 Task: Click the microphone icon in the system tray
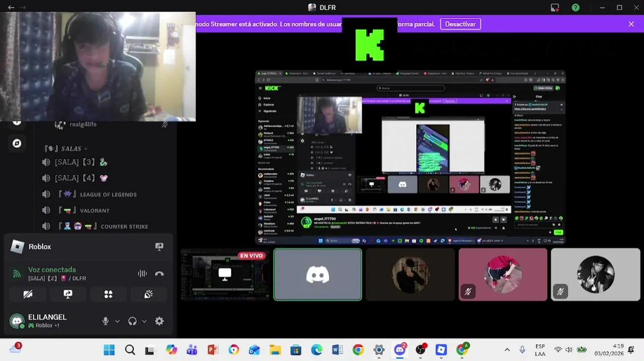[522, 350]
